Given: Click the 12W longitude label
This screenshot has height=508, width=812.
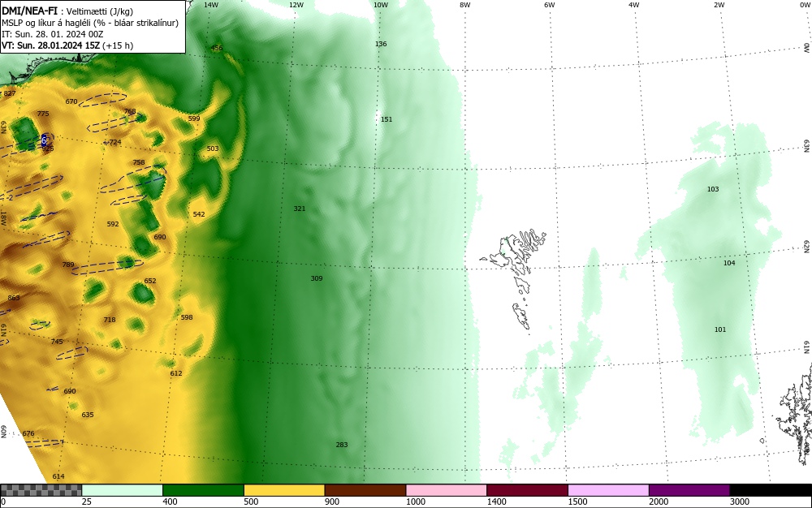Looking at the screenshot, I should [x=296, y=5].
